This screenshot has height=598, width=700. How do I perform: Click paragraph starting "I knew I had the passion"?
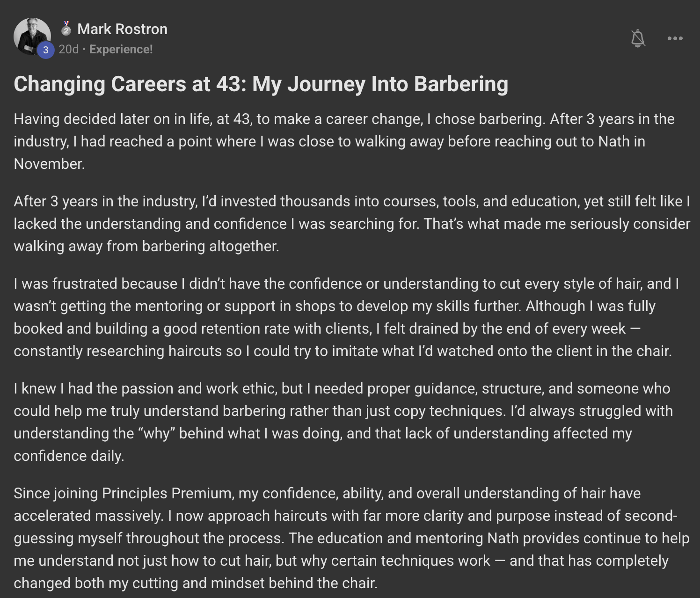click(x=343, y=422)
